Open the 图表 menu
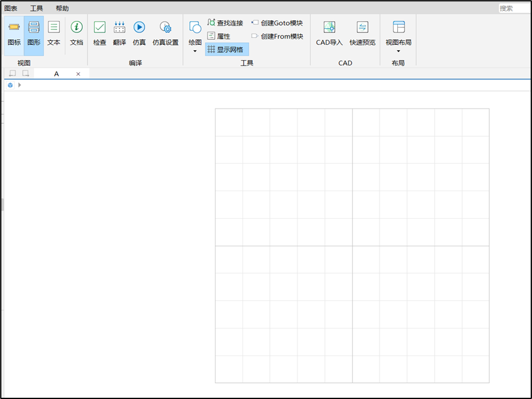The height and width of the screenshot is (399, 532). click(x=11, y=8)
